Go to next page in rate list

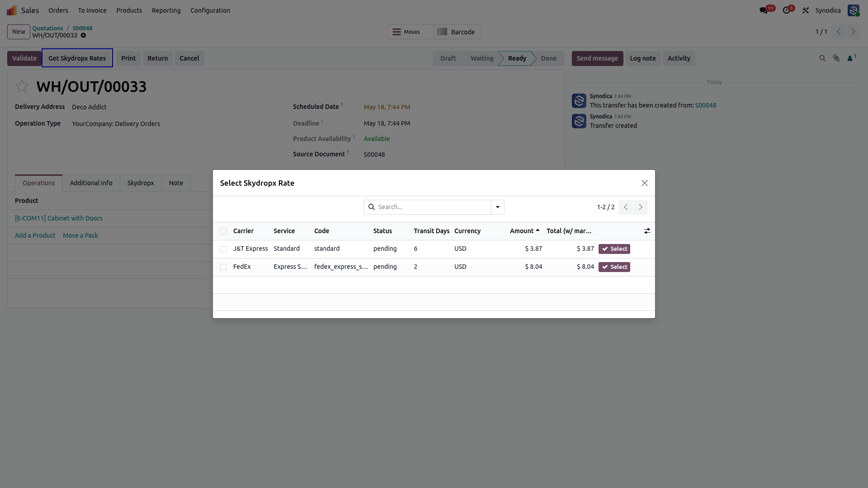pyautogui.click(x=641, y=207)
